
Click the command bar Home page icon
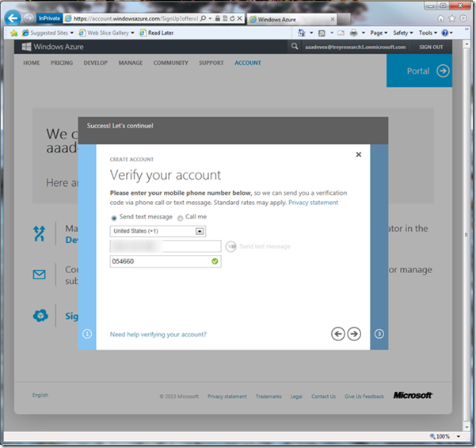301,32
